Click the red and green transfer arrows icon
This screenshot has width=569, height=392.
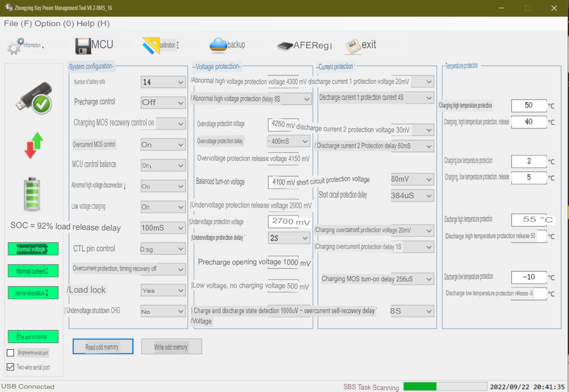(x=33, y=145)
